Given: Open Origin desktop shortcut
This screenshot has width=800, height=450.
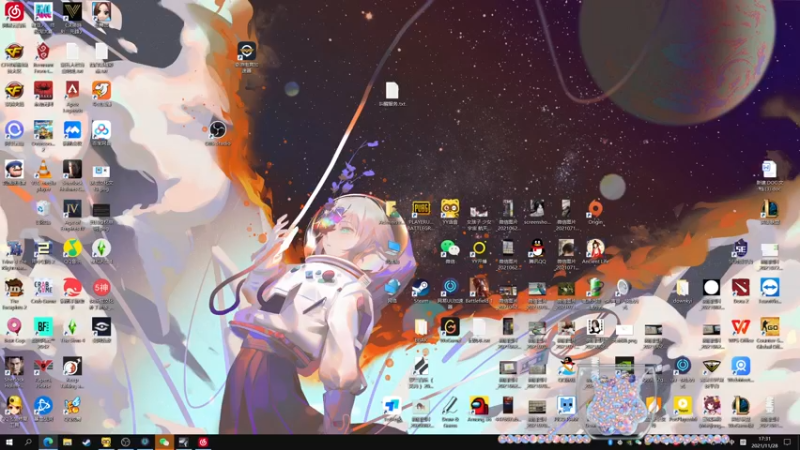Looking at the screenshot, I should coord(595,209).
